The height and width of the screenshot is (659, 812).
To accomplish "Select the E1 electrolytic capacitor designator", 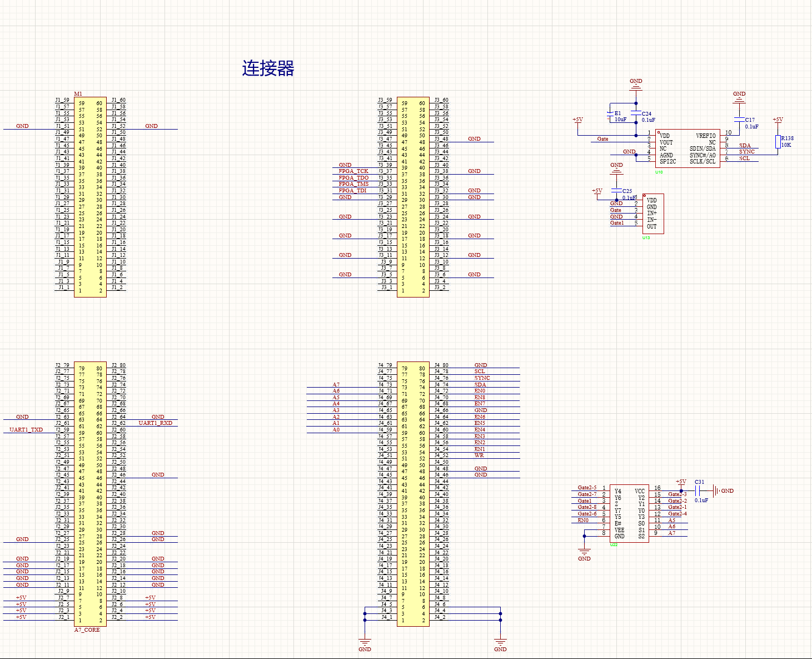I will point(617,113).
